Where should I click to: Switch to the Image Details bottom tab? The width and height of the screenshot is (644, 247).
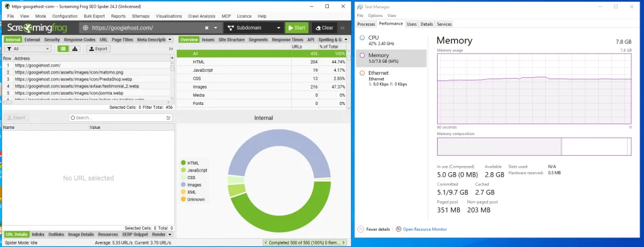(81, 234)
